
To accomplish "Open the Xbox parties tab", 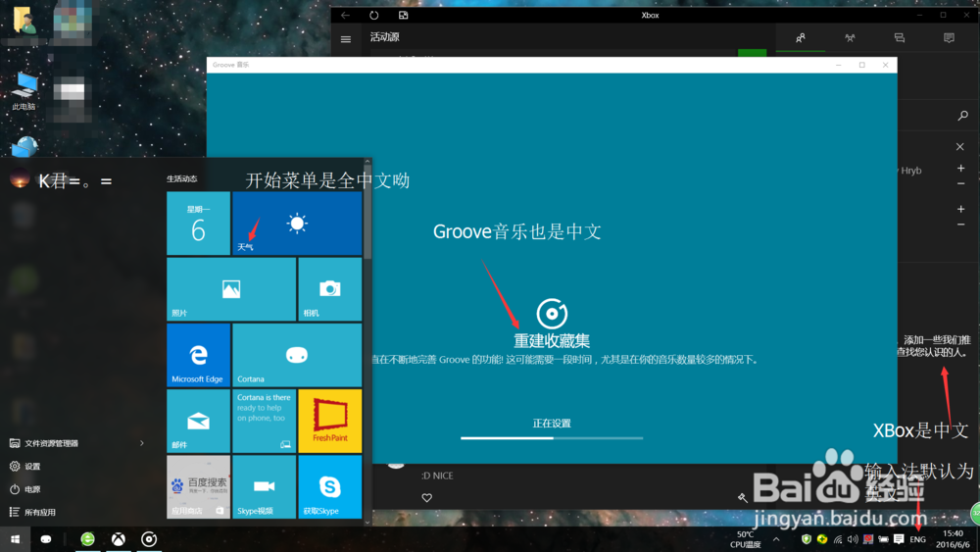I will point(850,38).
